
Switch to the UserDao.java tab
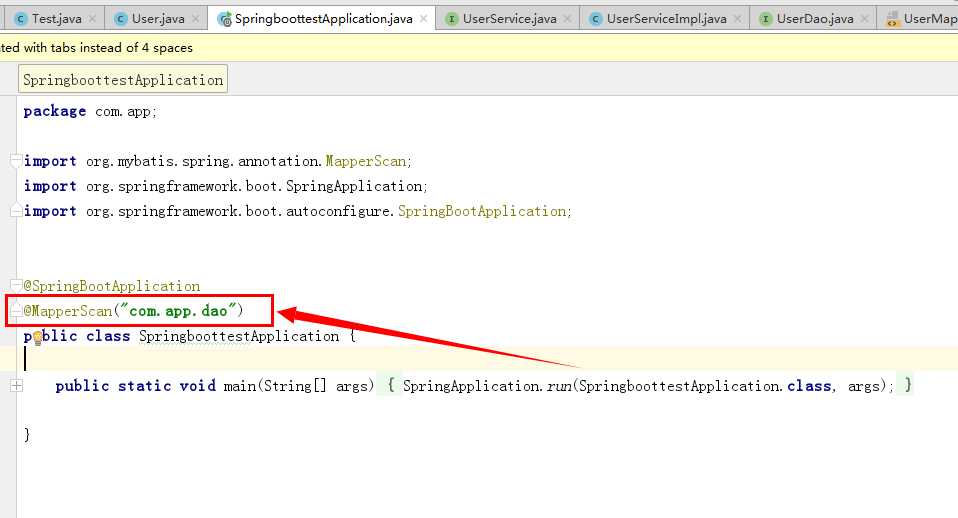(x=814, y=19)
